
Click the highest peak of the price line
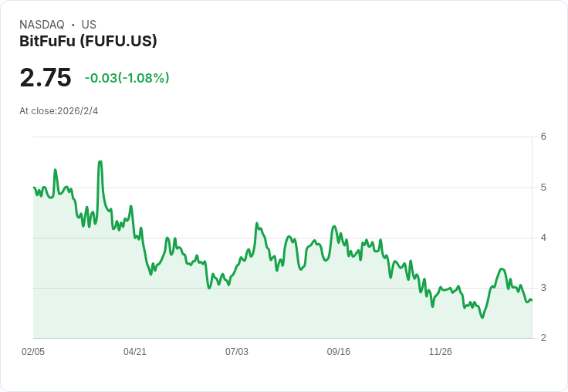pyautogui.click(x=100, y=162)
